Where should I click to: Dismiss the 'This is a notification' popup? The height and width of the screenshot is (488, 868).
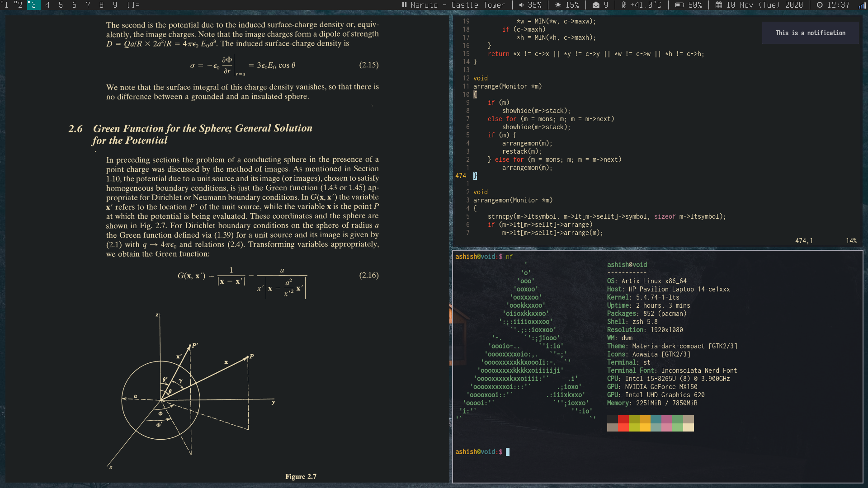[810, 33]
